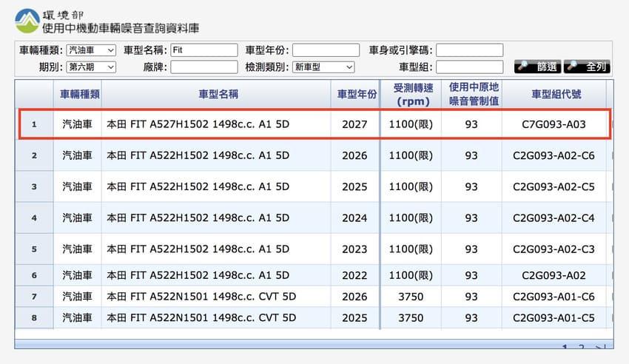Sort by 受測轉速 (rpm) column header
This screenshot has width=629, height=364.
coord(413,94)
